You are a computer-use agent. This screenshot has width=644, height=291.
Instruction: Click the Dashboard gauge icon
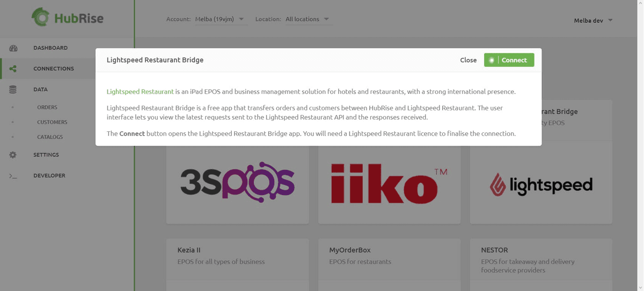coord(13,48)
